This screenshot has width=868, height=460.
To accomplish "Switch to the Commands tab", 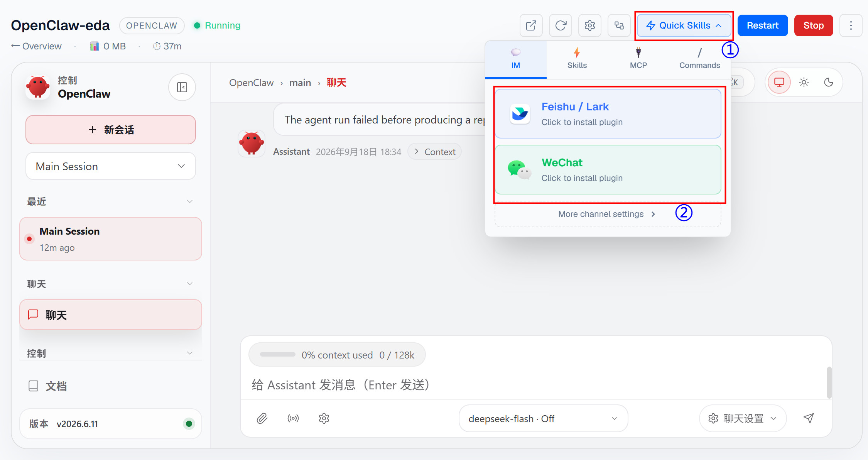I will (700, 59).
